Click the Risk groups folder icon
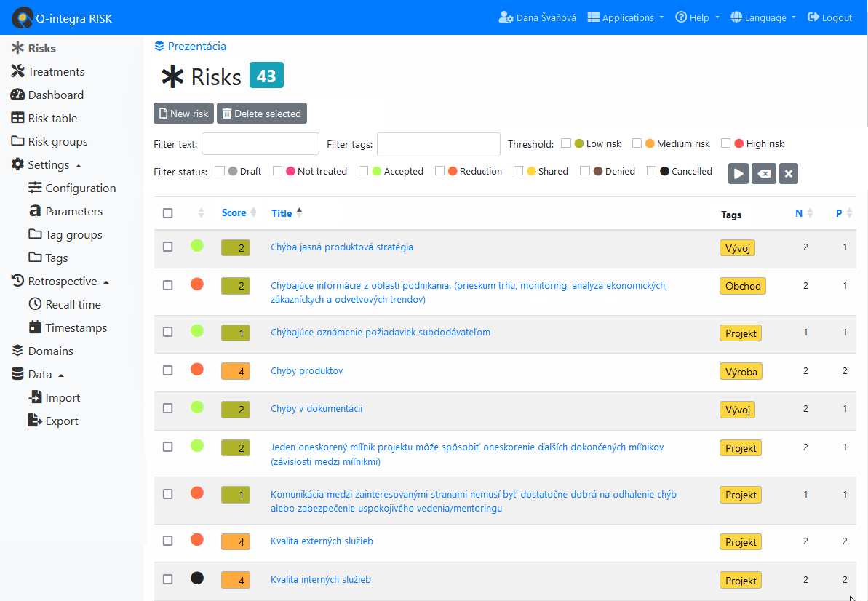 coord(17,141)
